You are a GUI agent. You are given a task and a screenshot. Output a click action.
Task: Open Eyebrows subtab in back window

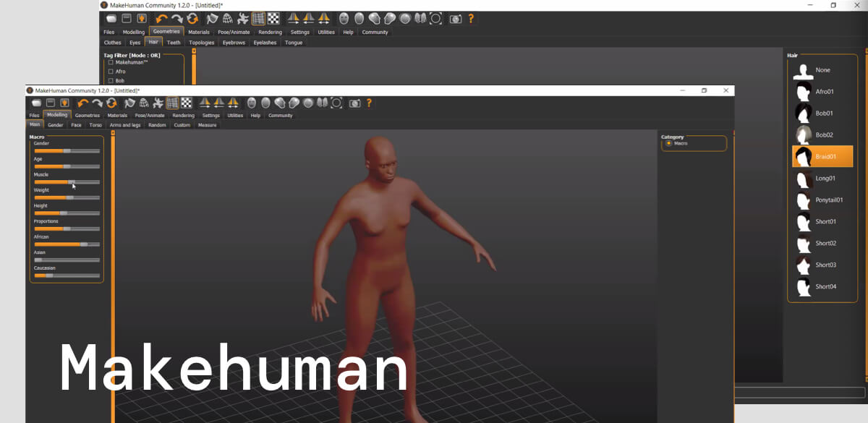234,43
